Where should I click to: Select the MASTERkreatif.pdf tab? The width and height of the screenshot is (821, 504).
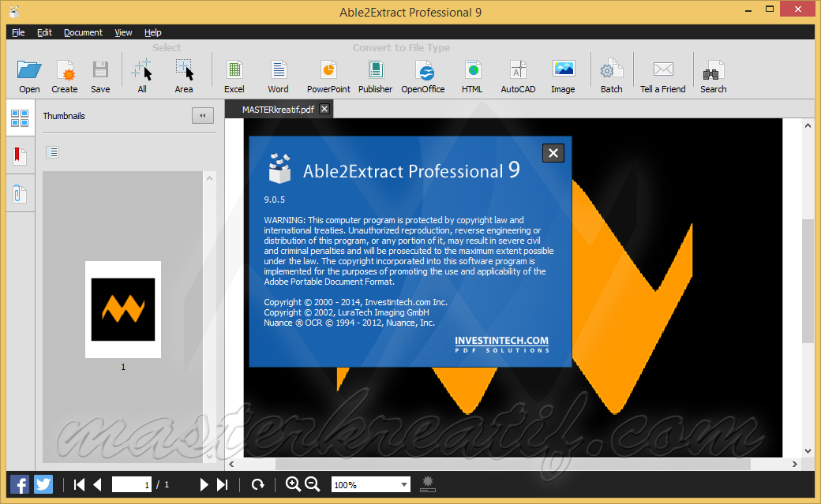278,110
